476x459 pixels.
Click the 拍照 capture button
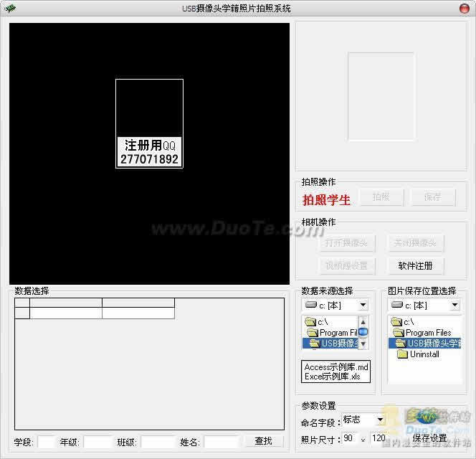point(381,197)
